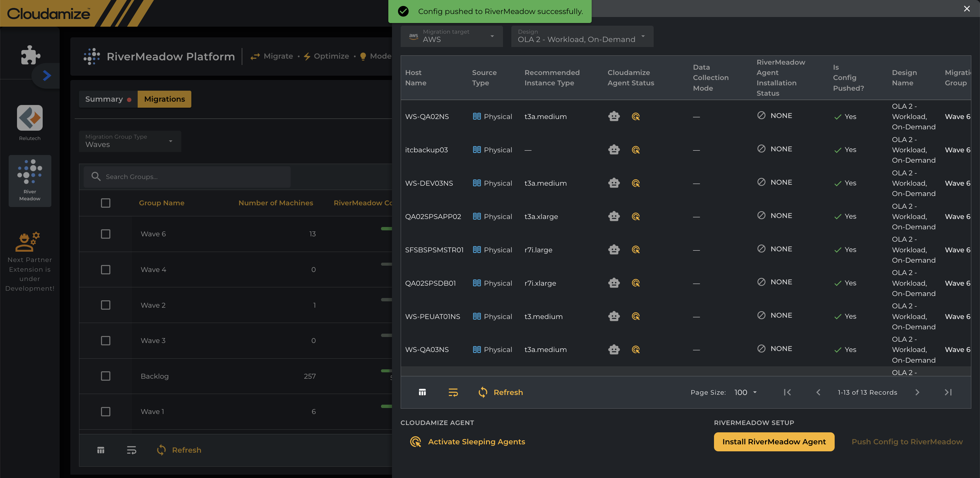Click Install RiverMeadow Agent button

pos(774,441)
